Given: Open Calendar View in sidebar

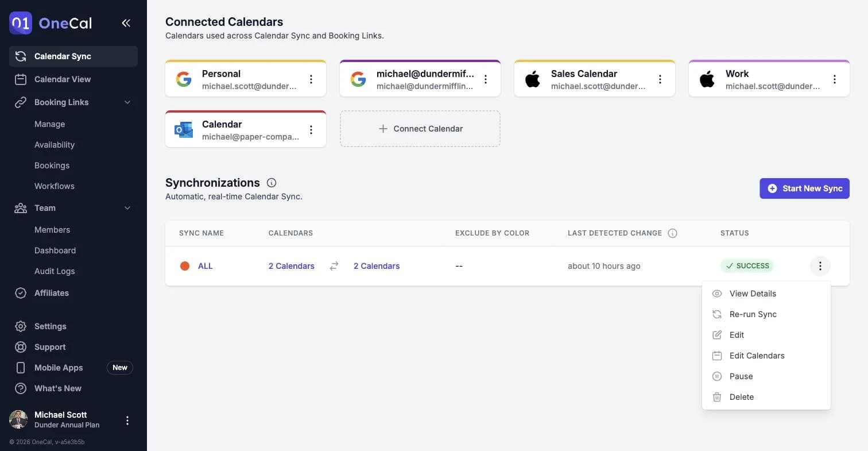Looking at the screenshot, I should click(x=73, y=79).
